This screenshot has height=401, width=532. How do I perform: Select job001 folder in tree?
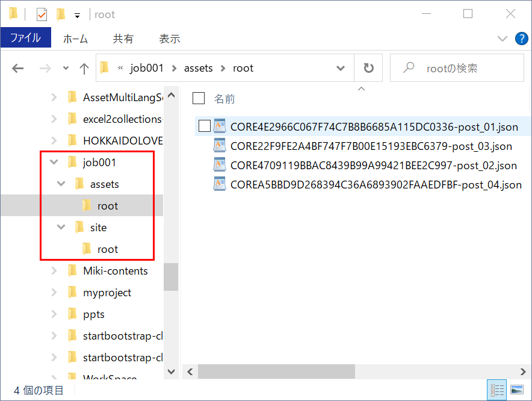pyautogui.click(x=99, y=163)
